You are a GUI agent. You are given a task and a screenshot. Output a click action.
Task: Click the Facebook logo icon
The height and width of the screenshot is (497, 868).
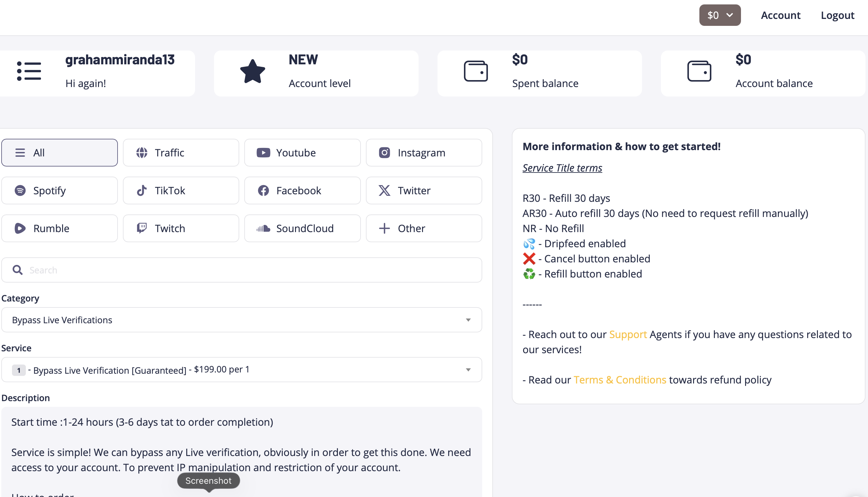tap(263, 190)
